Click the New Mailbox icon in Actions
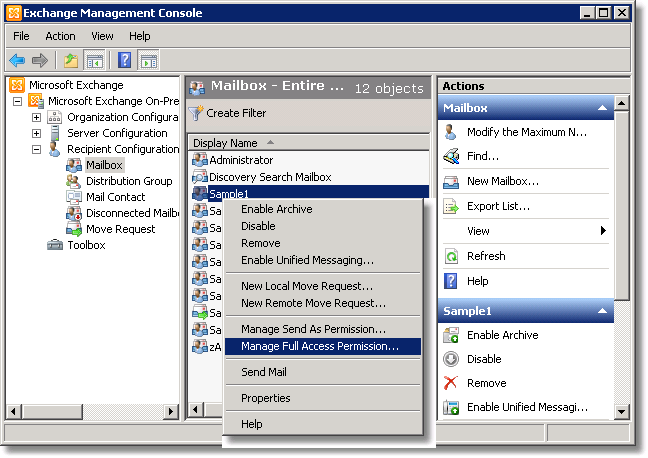Screen dimensions: 648x458 (x=451, y=181)
